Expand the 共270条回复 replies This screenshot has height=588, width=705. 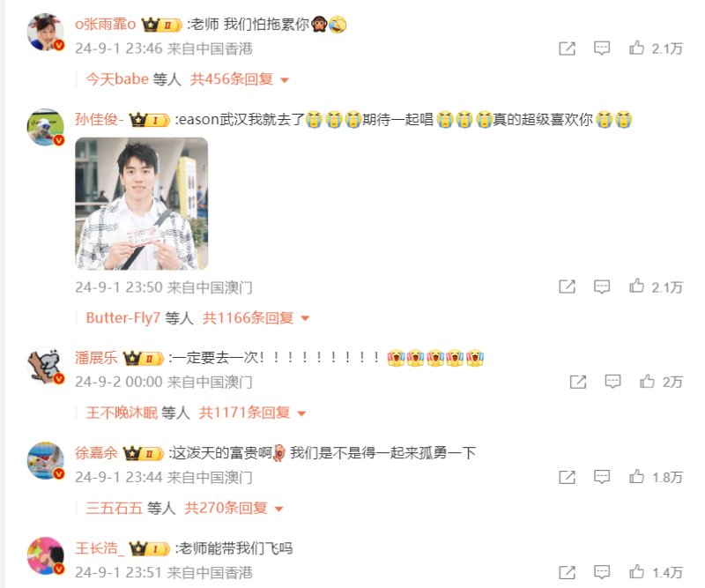click(x=234, y=509)
